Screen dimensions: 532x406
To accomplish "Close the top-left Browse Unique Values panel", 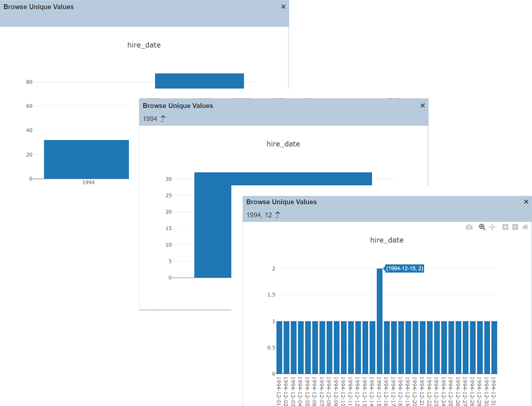I will click(283, 7).
